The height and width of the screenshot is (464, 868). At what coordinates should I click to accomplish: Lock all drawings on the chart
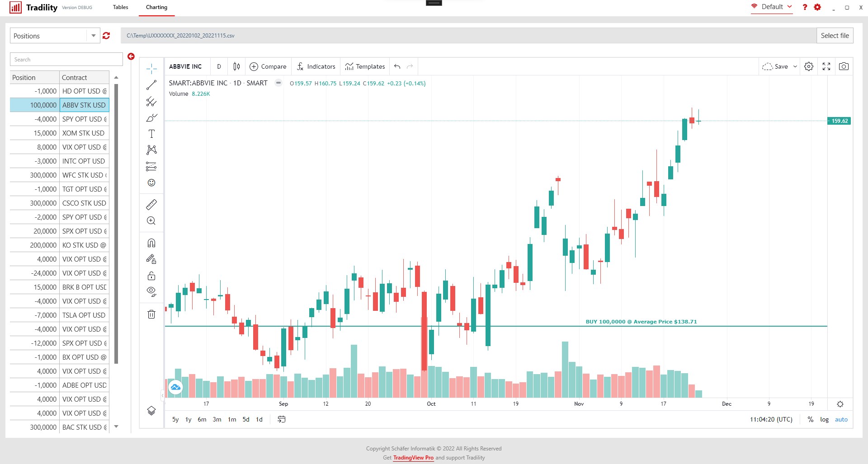[x=151, y=276]
